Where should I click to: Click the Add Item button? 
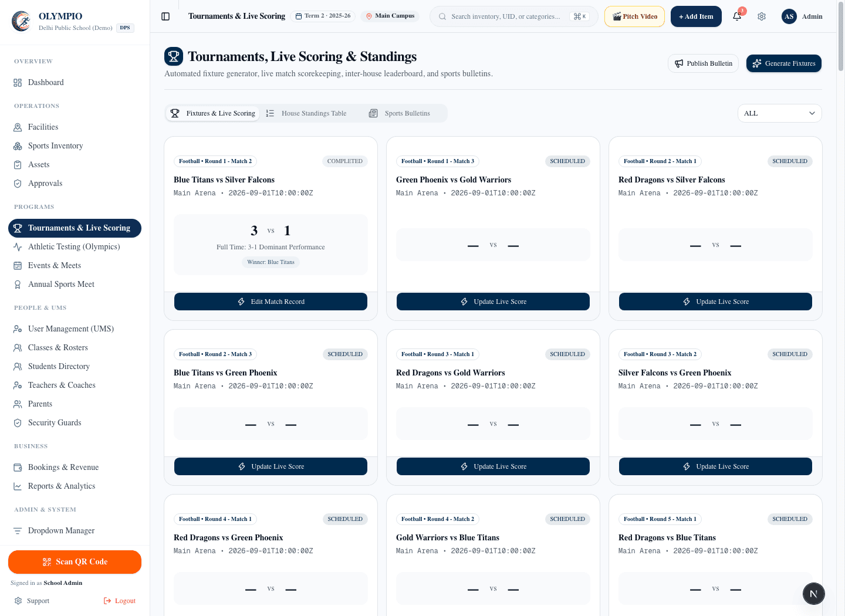tap(696, 16)
